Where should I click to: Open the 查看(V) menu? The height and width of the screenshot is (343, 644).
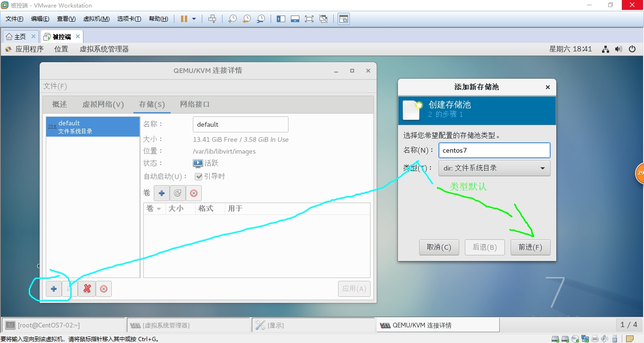tap(66, 19)
